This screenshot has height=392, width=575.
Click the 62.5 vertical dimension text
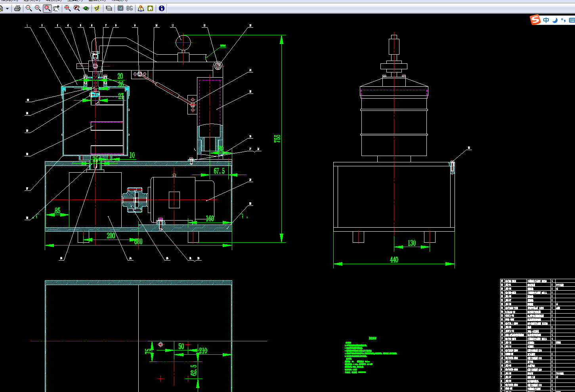[194, 371]
